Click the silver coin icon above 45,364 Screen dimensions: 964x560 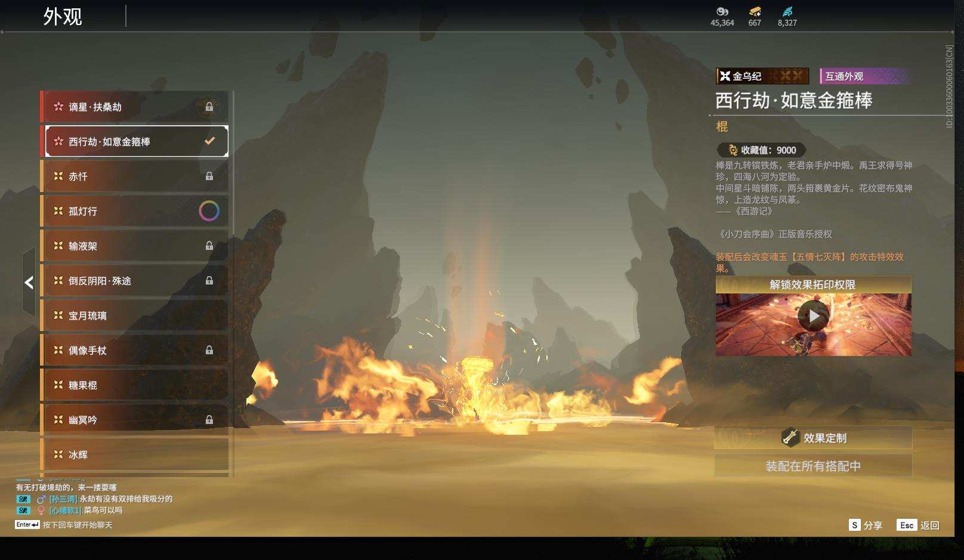click(722, 11)
